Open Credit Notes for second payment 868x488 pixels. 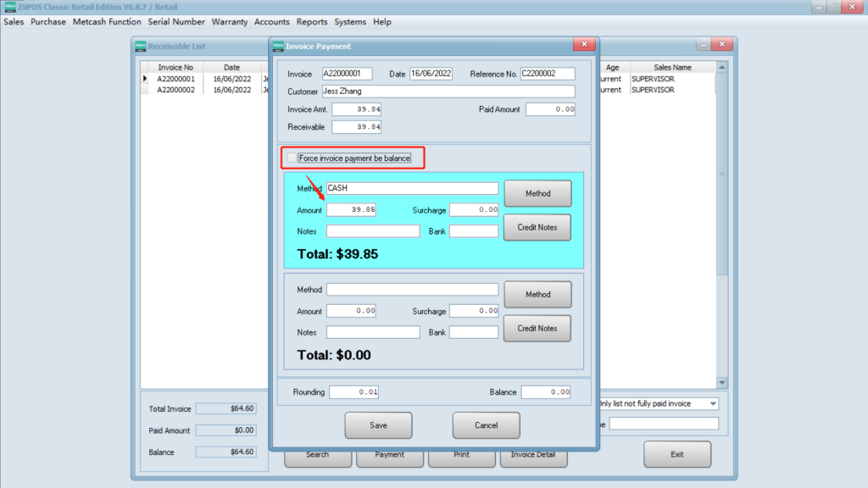click(537, 329)
